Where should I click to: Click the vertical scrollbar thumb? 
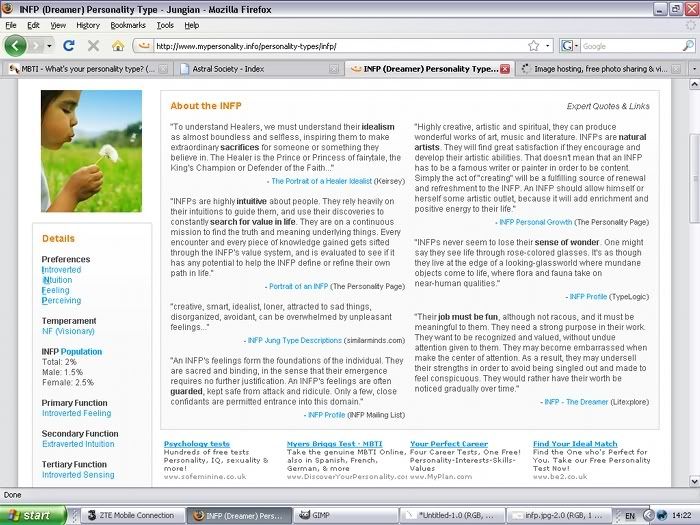point(694,178)
